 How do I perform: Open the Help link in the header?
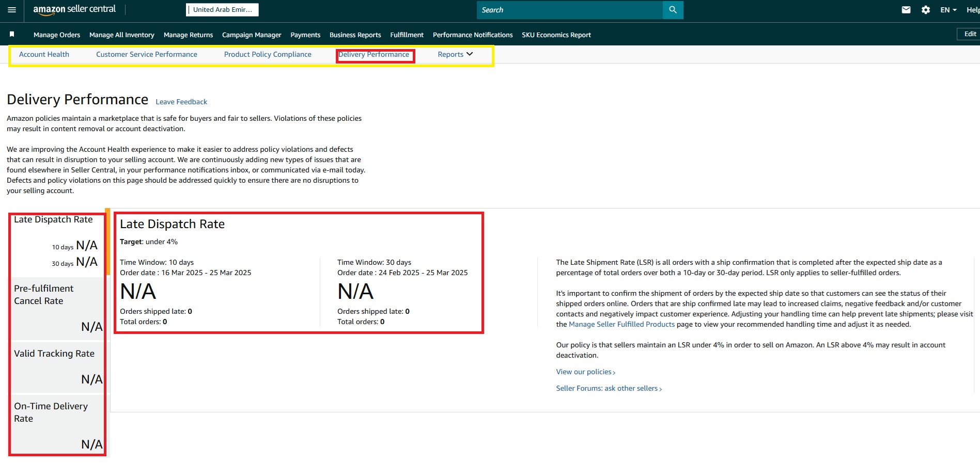coord(973,10)
